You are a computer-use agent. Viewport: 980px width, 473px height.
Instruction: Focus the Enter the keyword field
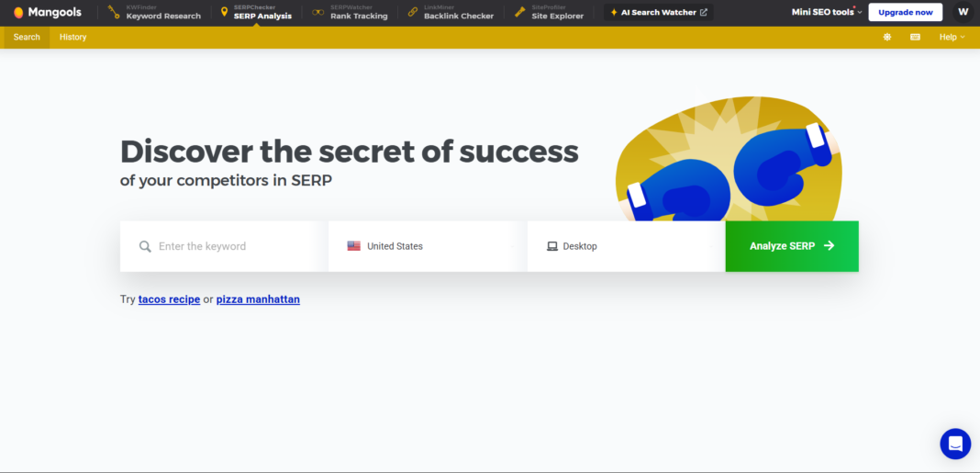click(x=224, y=246)
